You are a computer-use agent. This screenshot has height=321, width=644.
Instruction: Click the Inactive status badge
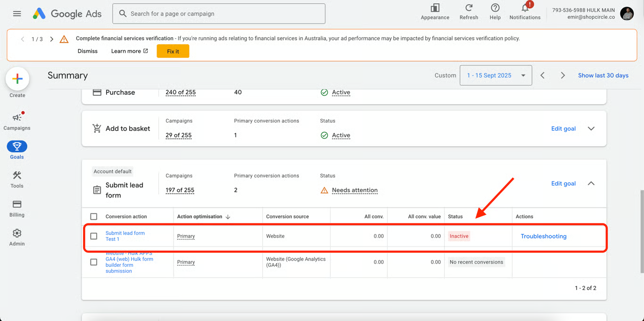(459, 236)
